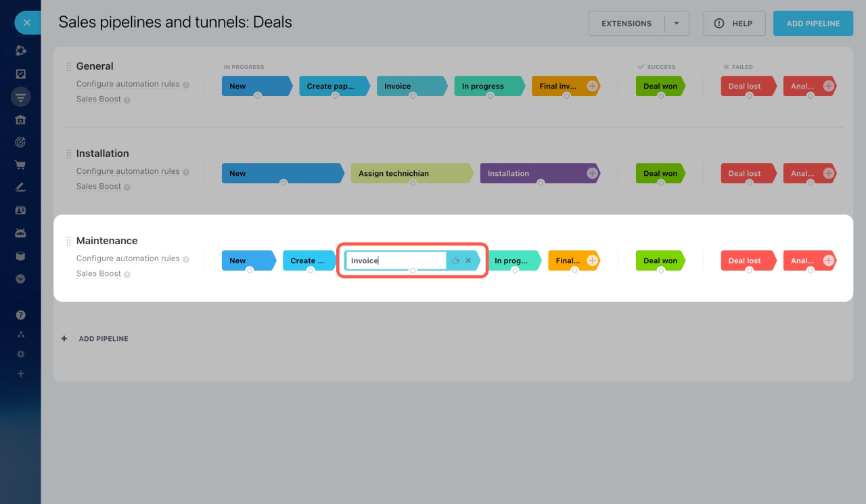Select Installation Deal won stage
Image resolution: width=866 pixels, height=504 pixels.
pos(661,173)
